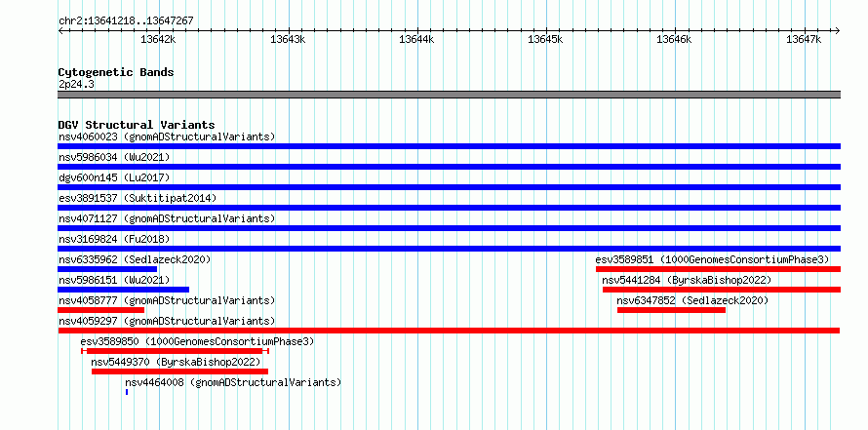
Task: Open variant label nsv5441284 (ByrskaBishop2022)
Action: point(687,280)
